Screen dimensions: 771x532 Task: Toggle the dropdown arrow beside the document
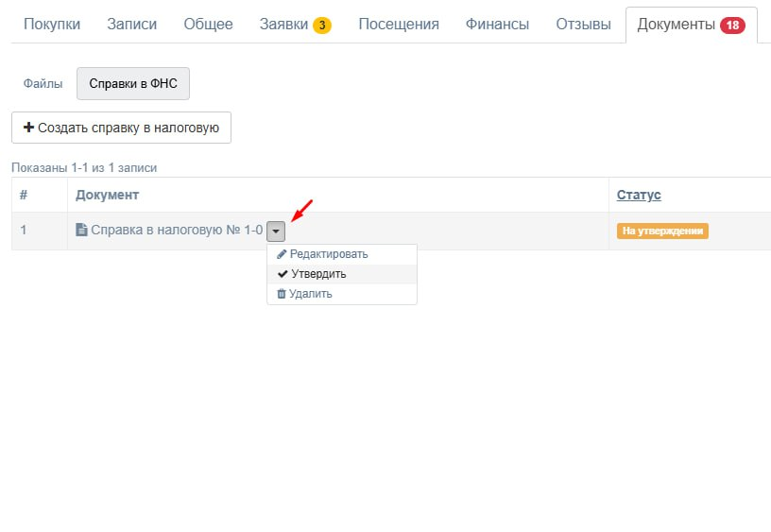[276, 231]
